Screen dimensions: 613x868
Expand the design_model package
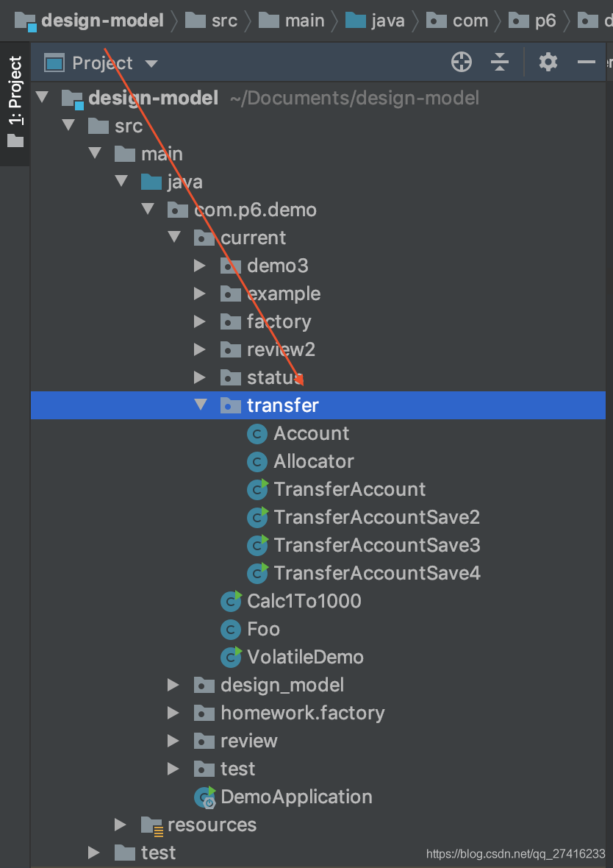pyautogui.click(x=173, y=686)
